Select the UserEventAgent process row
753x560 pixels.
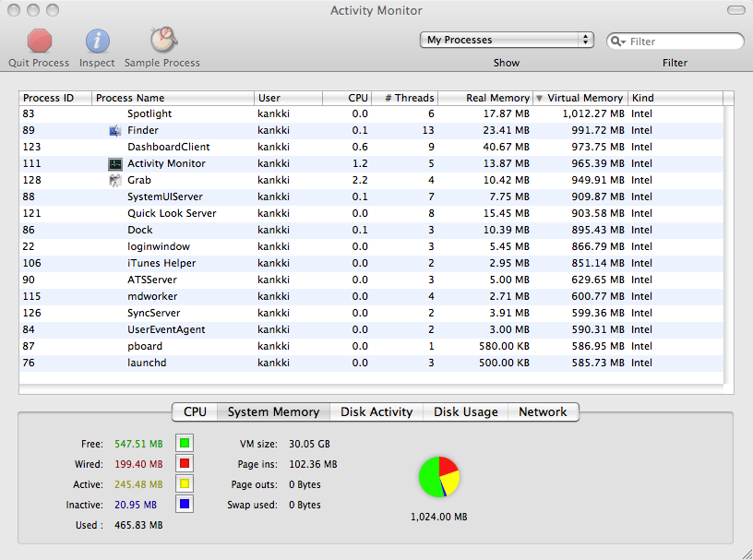tap(371, 329)
